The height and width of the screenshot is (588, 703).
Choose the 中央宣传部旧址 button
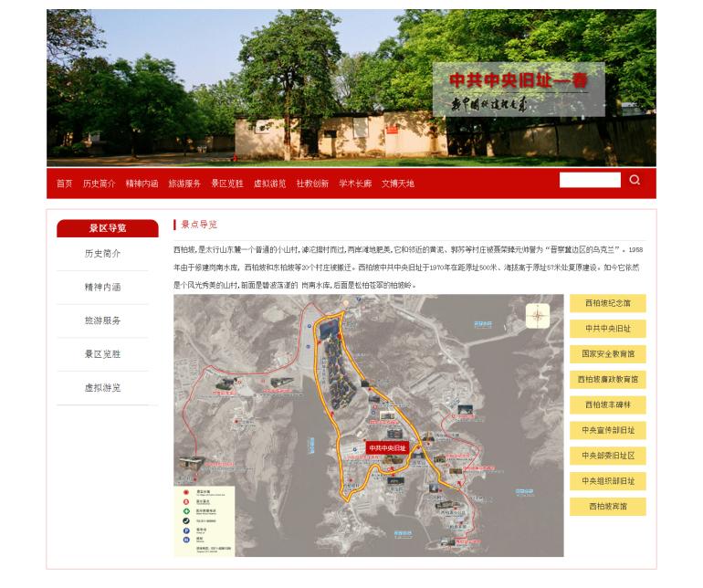tap(607, 430)
